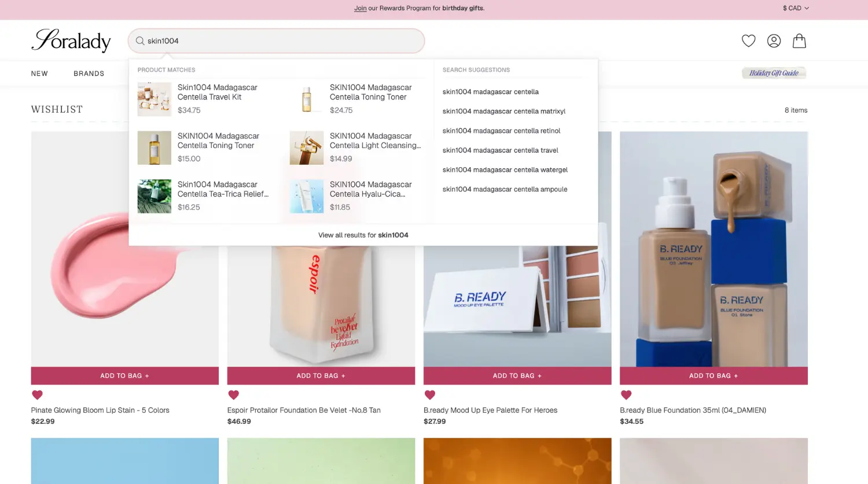Click the $34.75 Travel Kit price
The width and height of the screenshot is (868, 484).
tap(189, 110)
